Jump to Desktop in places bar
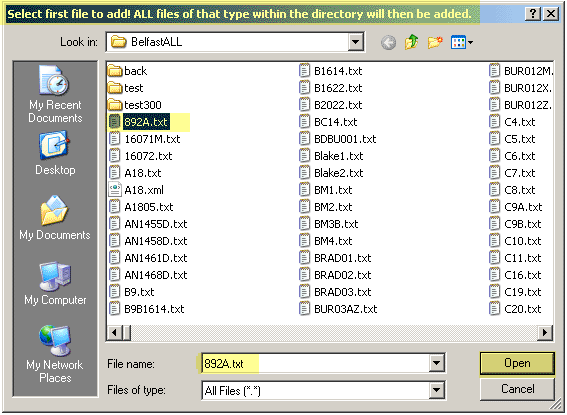 55,153
